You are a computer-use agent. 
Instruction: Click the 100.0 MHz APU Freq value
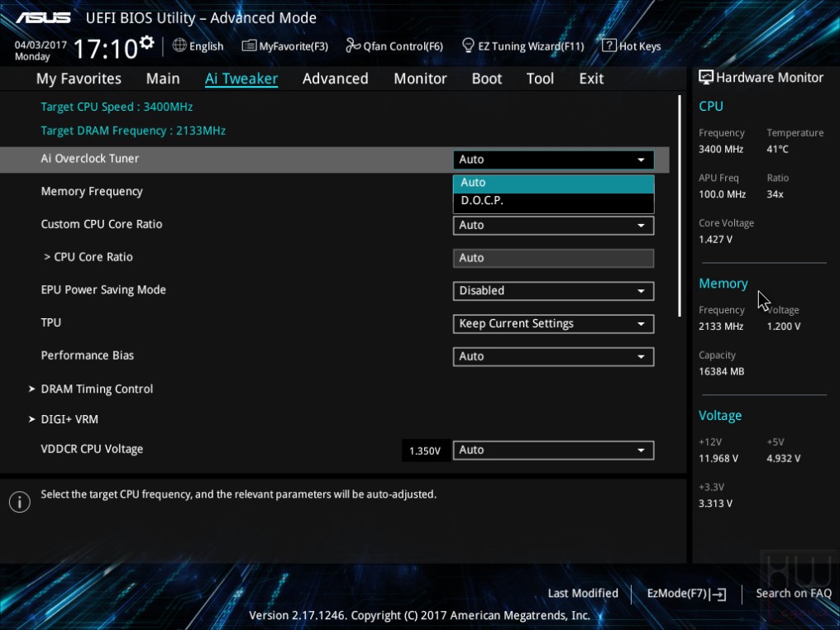point(722,194)
